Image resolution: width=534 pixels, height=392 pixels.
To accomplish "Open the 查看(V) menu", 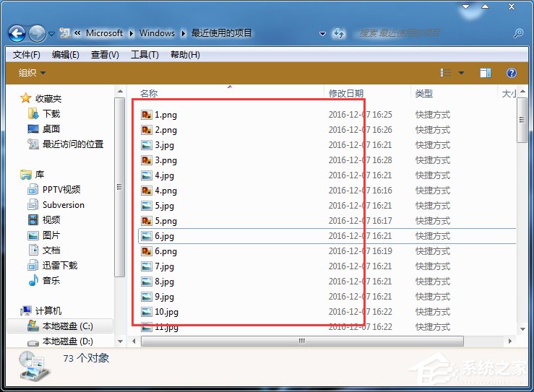I will [x=105, y=55].
